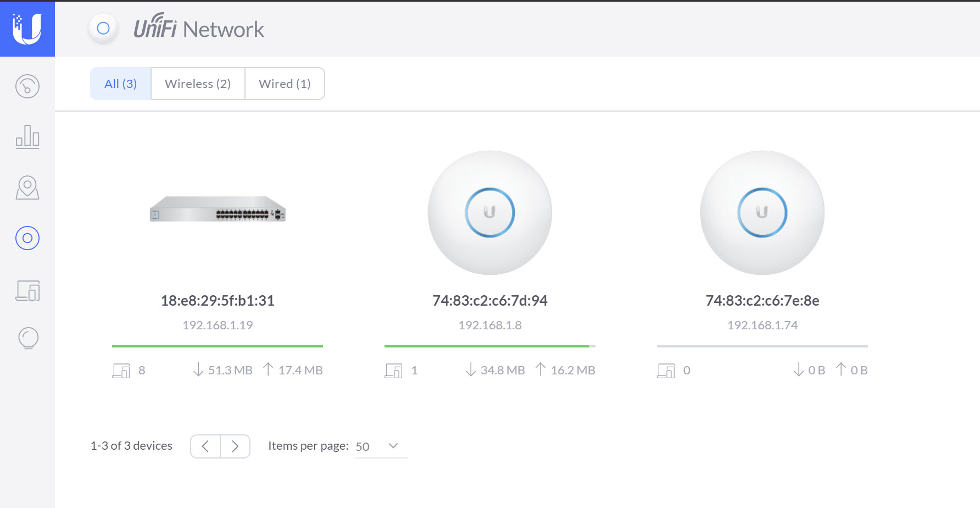Click the green utilization bar under 192.168.1.8
The image size is (980, 508).
[x=486, y=346]
